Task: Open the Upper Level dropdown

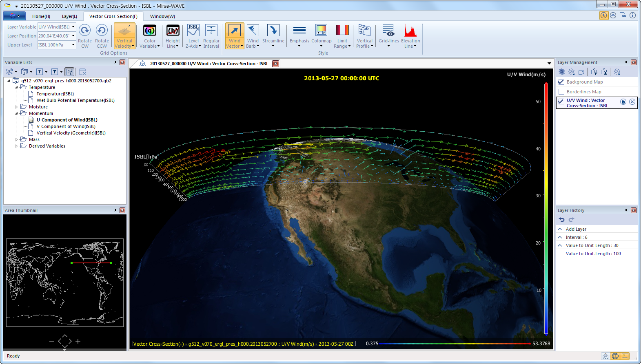Action: click(73, 45)
